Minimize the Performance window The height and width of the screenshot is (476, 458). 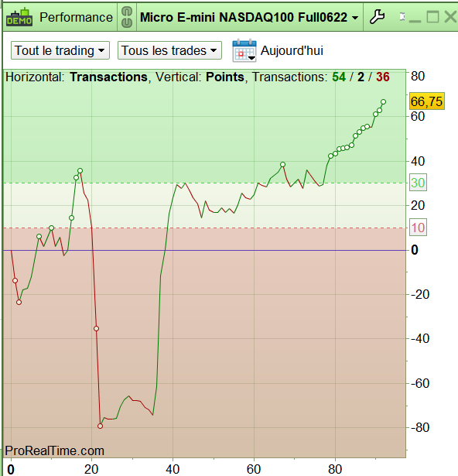click(x=415, y=20)
